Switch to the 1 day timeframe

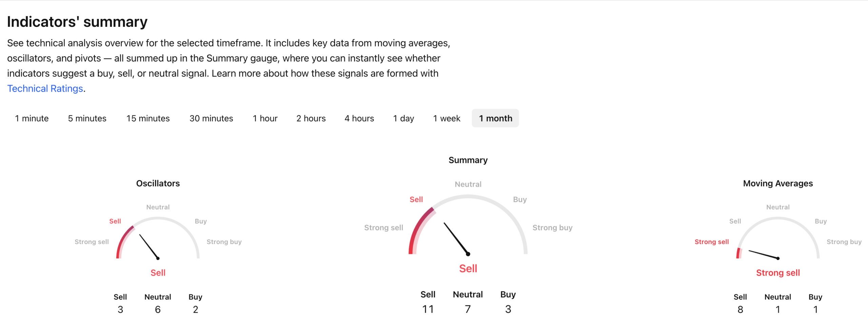(x=403, y=118)
